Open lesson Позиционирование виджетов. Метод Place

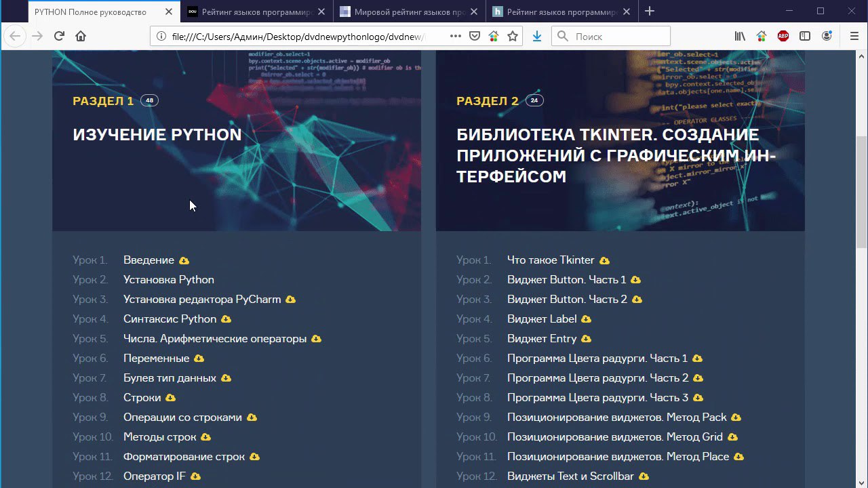[618, 457]
